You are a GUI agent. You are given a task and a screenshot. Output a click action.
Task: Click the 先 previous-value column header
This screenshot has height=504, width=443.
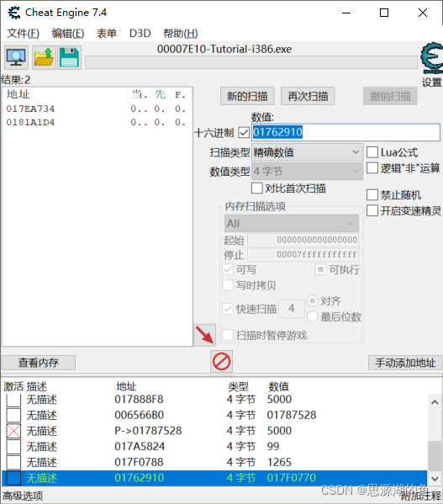click(x=161, y=94)
